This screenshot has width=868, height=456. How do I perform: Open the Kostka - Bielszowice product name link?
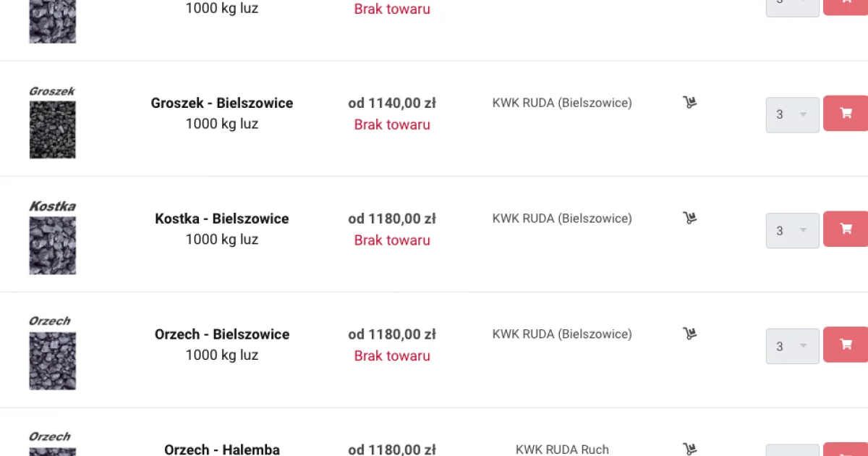[222, 219]
